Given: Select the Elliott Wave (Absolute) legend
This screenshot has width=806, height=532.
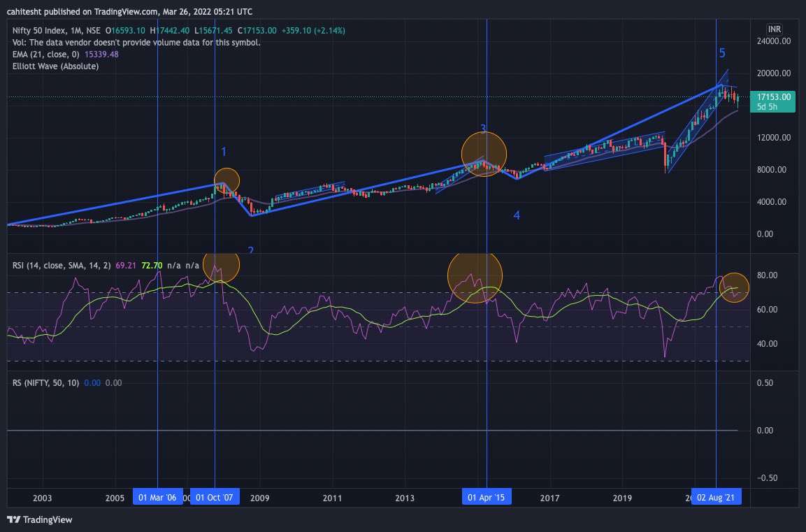Looking at the screenshot, I should tap(55, 66).
